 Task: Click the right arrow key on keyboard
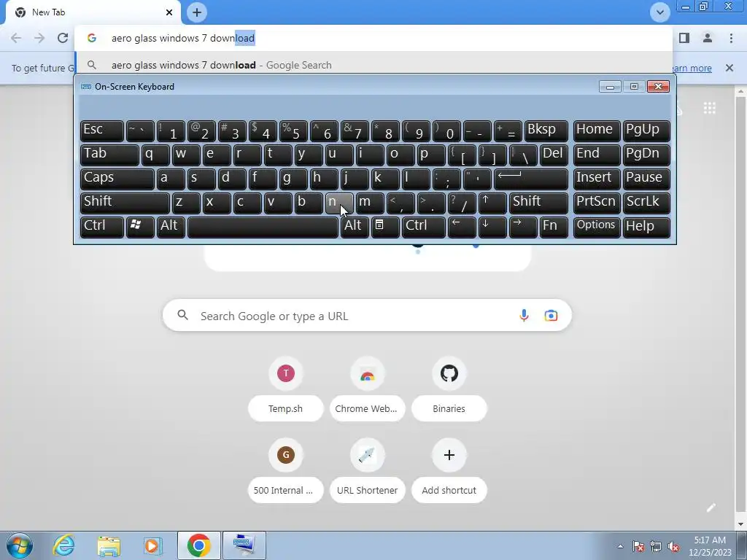click(522, 227)
